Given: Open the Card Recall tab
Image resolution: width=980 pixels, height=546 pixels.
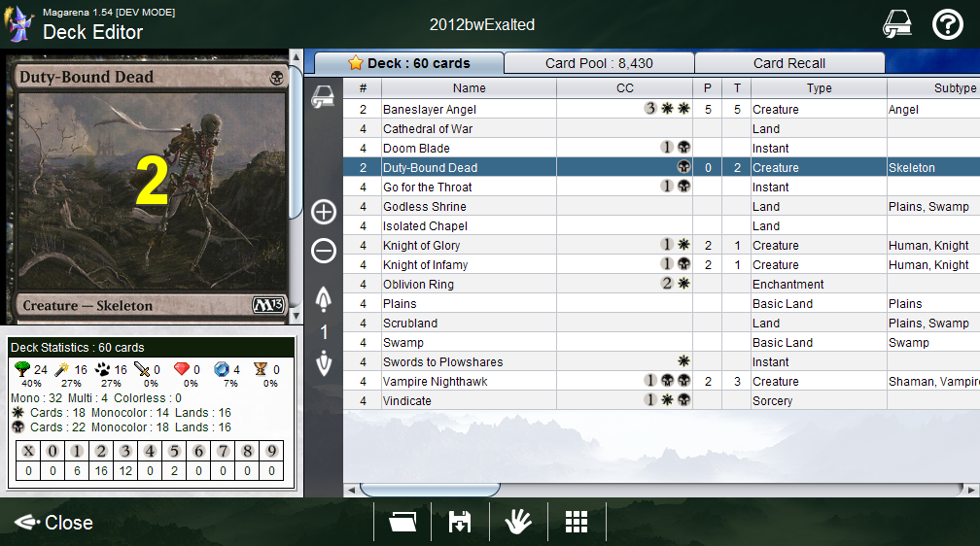Looking at the screenshot, I should coord(788,63).
